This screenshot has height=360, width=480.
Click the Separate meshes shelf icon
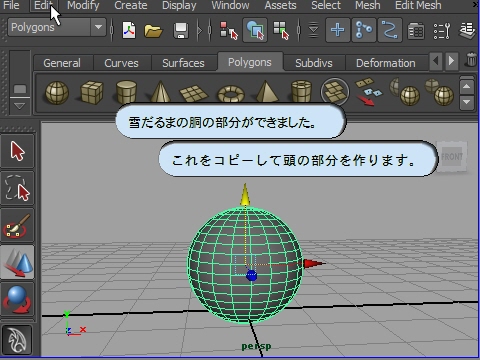pos(439,92)
